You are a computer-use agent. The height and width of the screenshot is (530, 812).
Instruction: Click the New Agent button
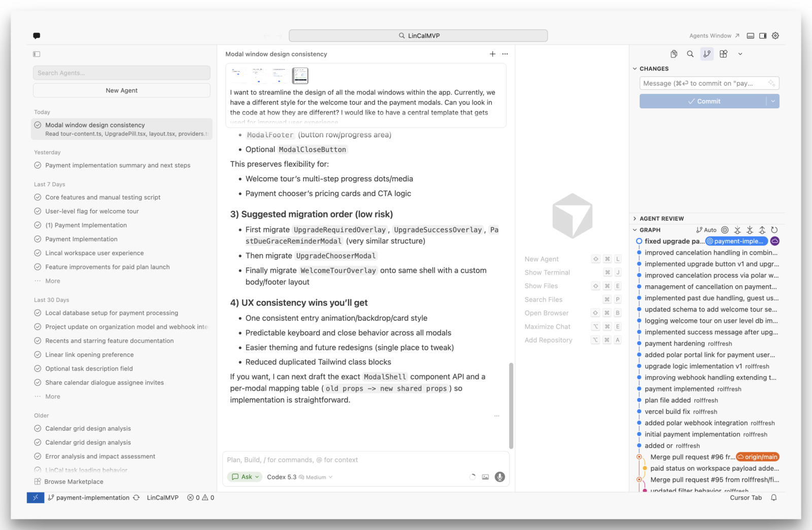[x=121, y=90]
